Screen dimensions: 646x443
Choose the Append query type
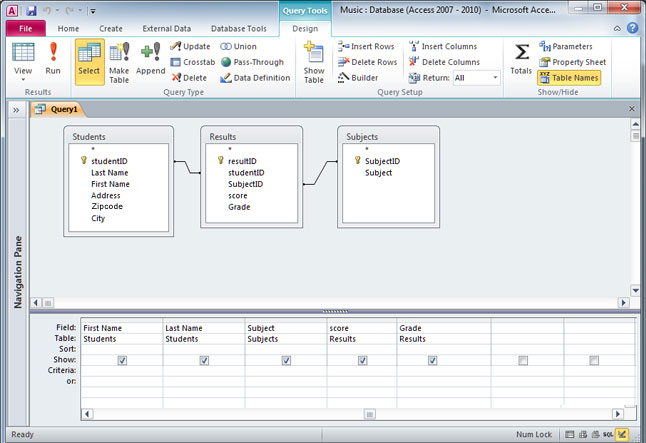click(x=150, y=59)
